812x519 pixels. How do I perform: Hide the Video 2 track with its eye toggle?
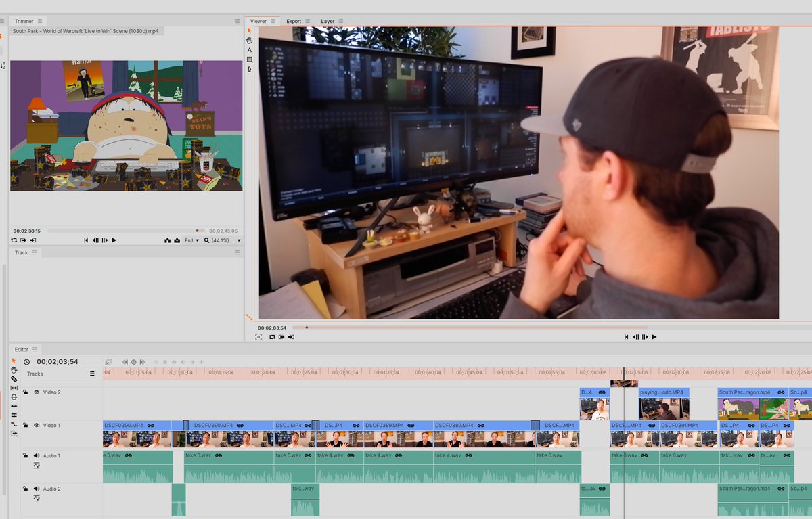coord(37,392)
